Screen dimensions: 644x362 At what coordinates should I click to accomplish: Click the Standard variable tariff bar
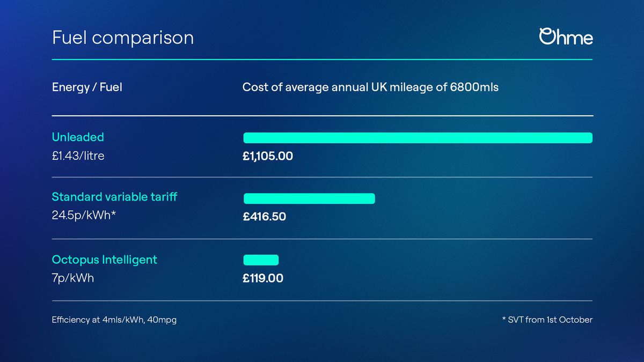click(309, 198)
